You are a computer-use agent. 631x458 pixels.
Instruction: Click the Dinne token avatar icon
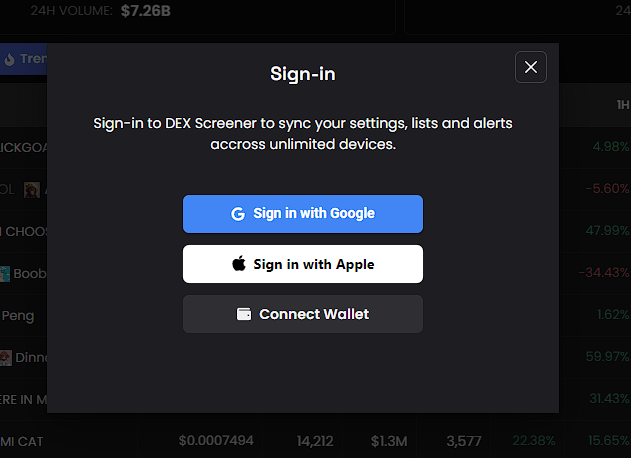point(5,357)
